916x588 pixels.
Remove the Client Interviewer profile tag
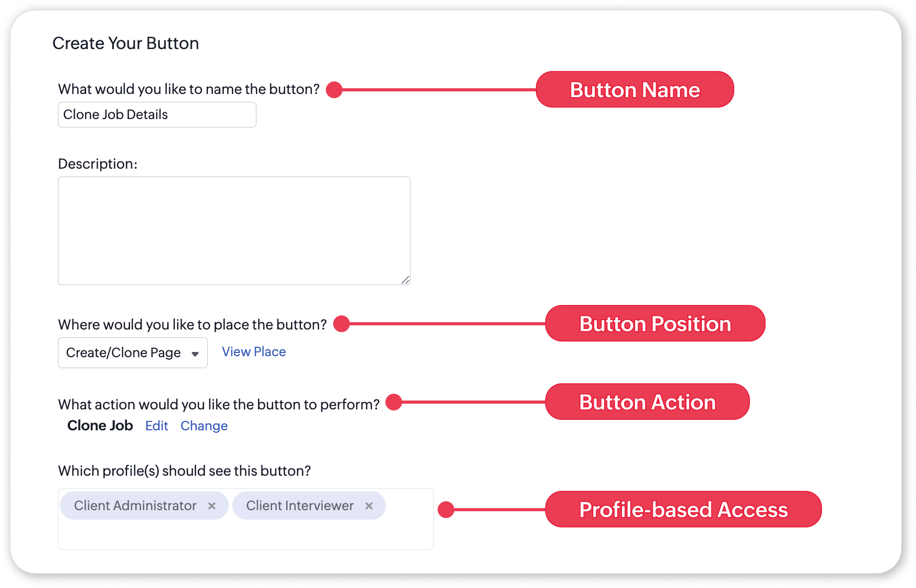coord(369,506)
